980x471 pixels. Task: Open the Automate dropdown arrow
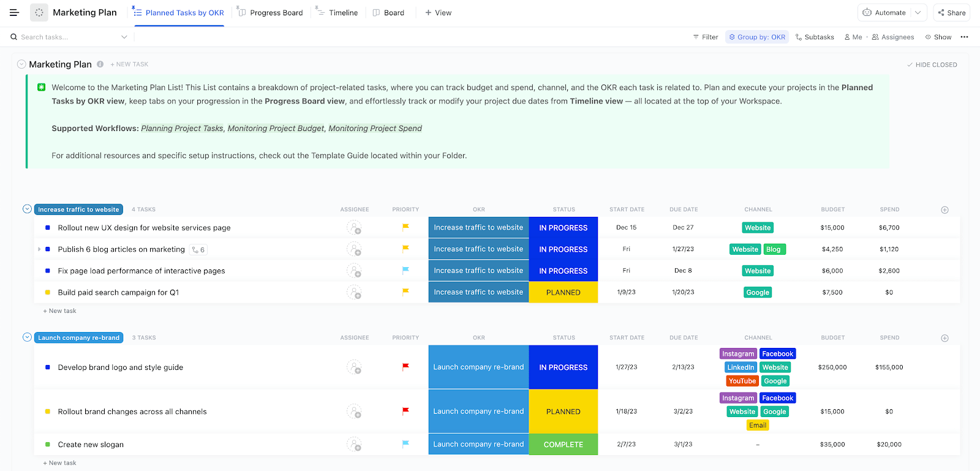[x=918, y=12]
